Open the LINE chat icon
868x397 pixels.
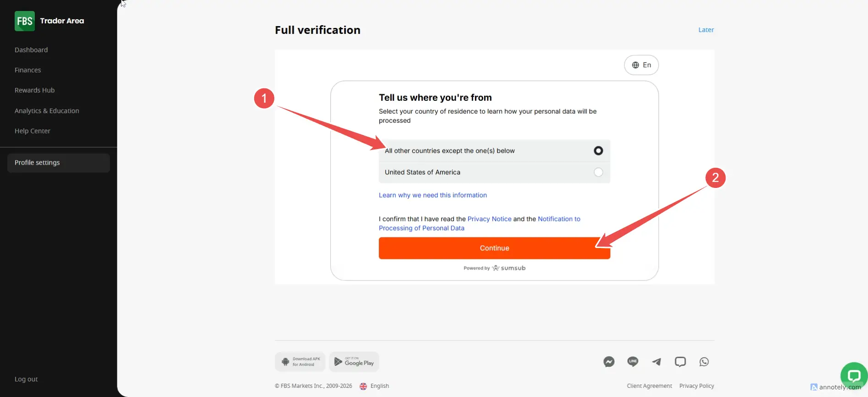[633, 362]
